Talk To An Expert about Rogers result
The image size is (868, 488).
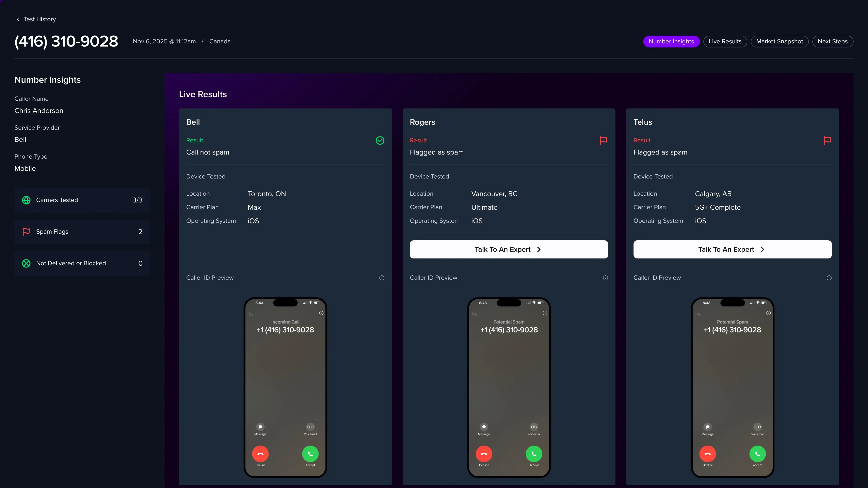509,249
